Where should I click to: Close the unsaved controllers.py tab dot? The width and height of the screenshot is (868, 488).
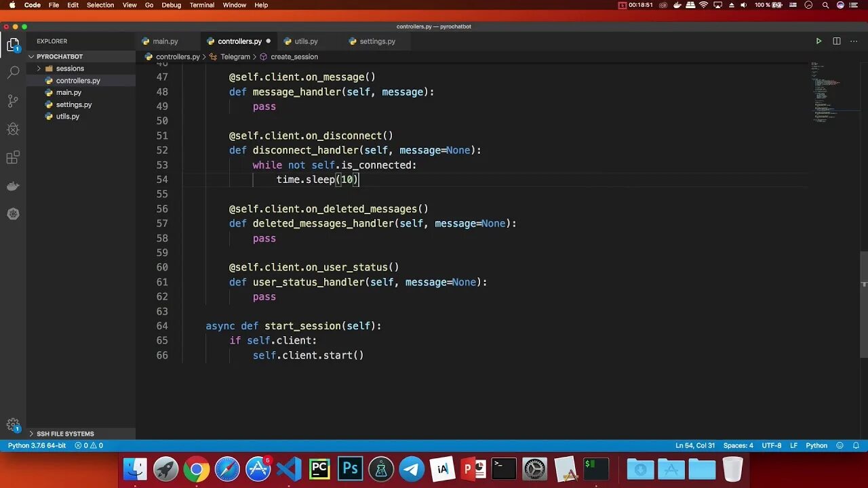pos(269,41)
